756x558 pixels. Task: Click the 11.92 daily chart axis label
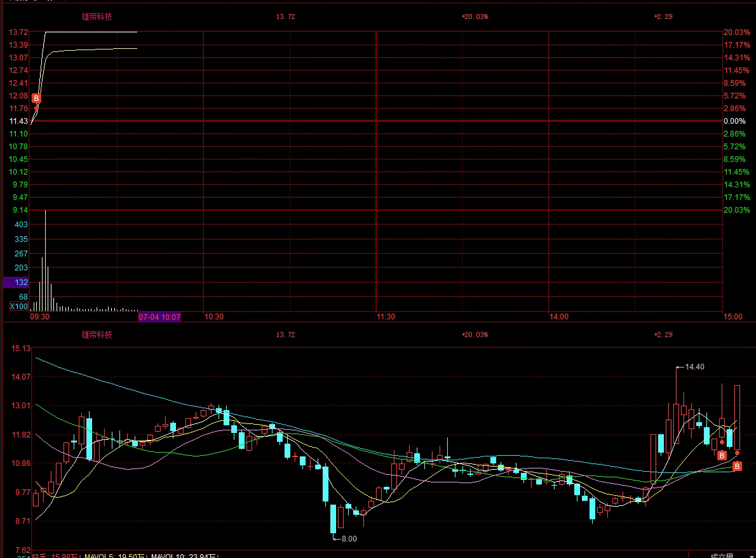(21, 435)
